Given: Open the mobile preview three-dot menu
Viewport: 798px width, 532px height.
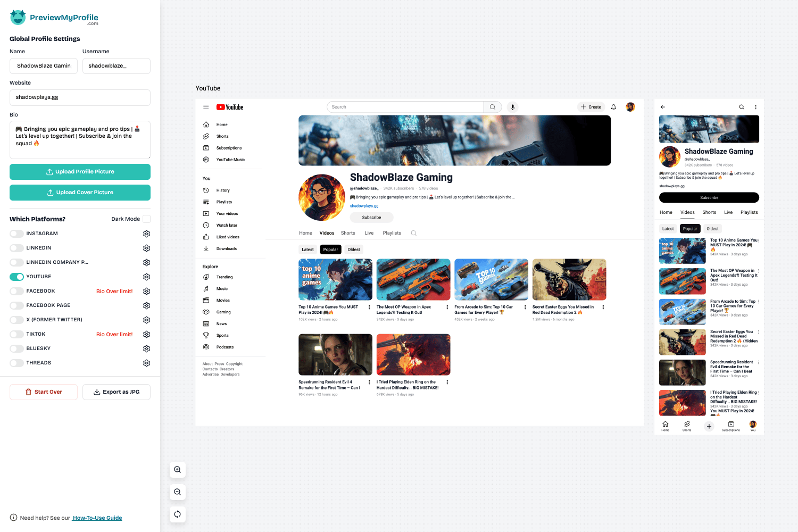Looking at the screenshot, I should click(755, 107).
